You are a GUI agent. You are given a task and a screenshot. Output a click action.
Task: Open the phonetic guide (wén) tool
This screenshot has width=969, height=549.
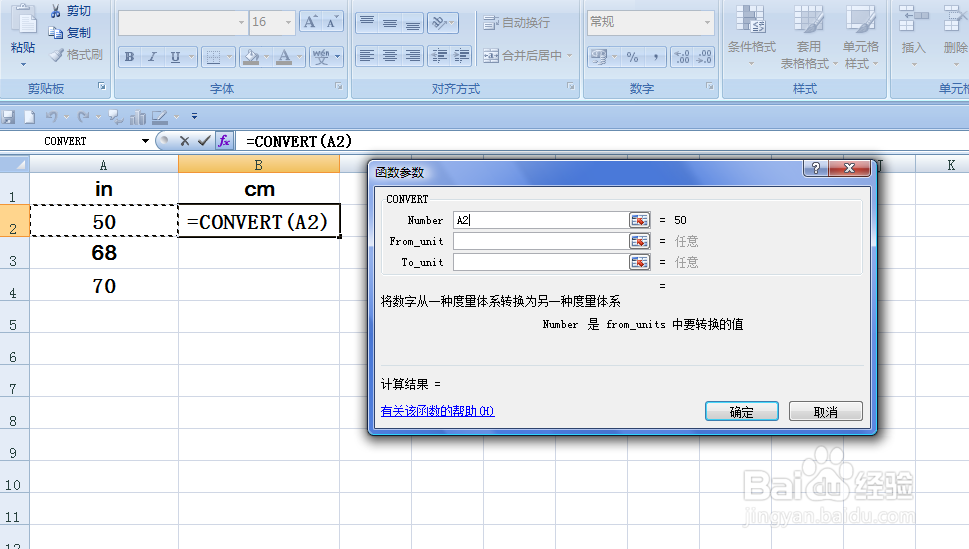tap(321, 57)
